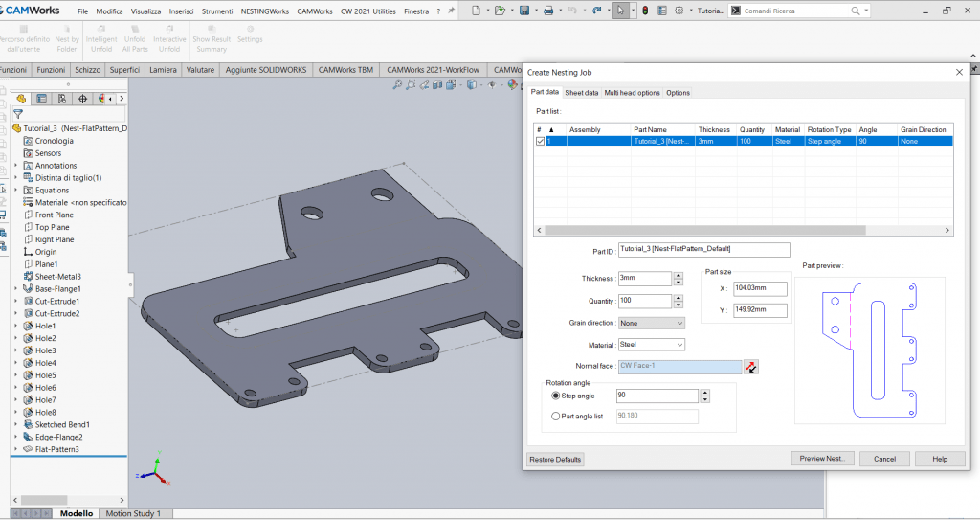The image size is (980, 520).
Task: Click the search magnifier in Comandi Ricerca
Action: click(855, 11)
